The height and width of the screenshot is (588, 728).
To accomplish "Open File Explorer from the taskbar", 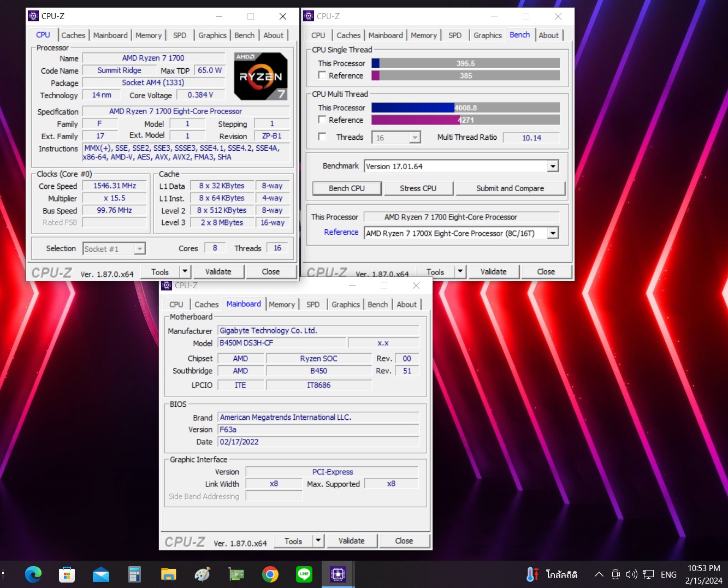I will [x=168, y=574].
